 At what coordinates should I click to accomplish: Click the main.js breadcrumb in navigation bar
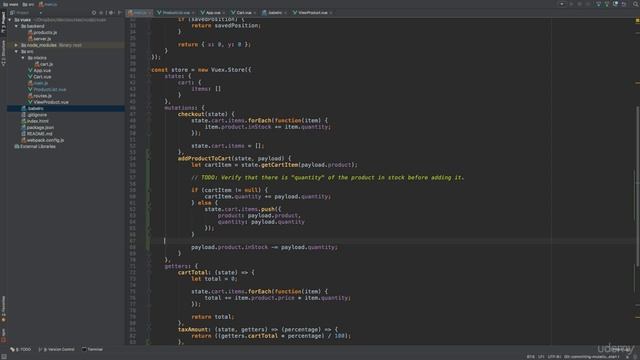pyautogui.click(x=48, y=4)
